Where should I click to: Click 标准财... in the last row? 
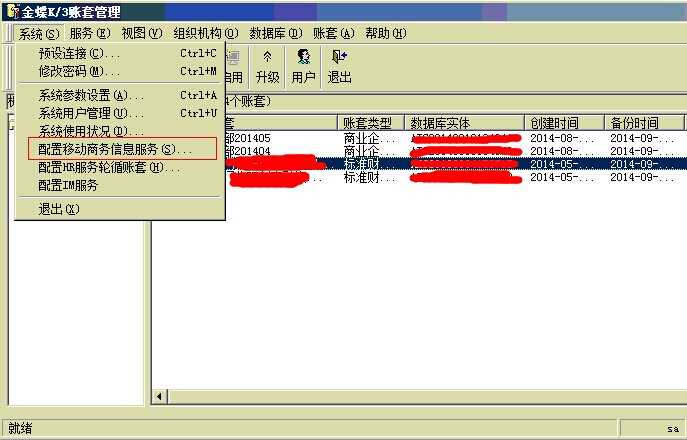(370, 177)
